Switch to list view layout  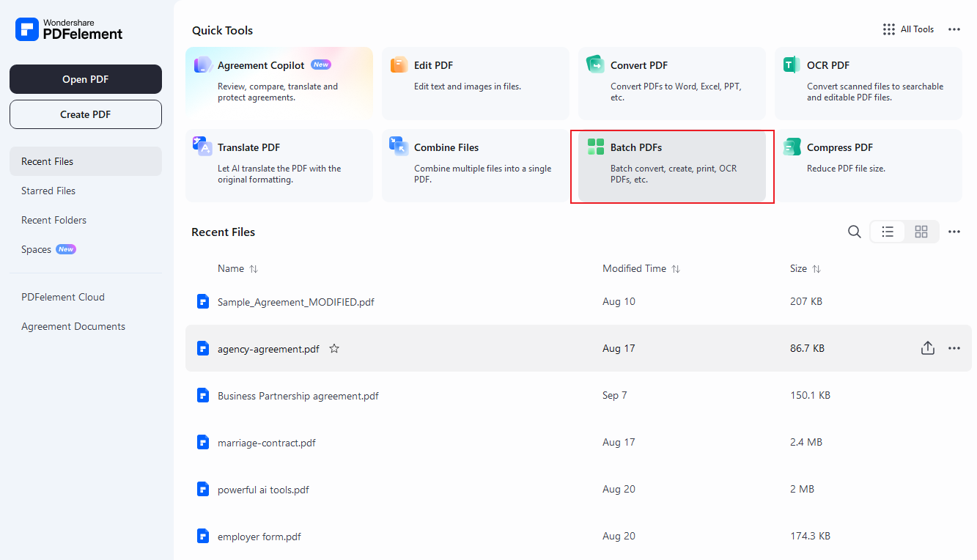[x=888, y=232]
